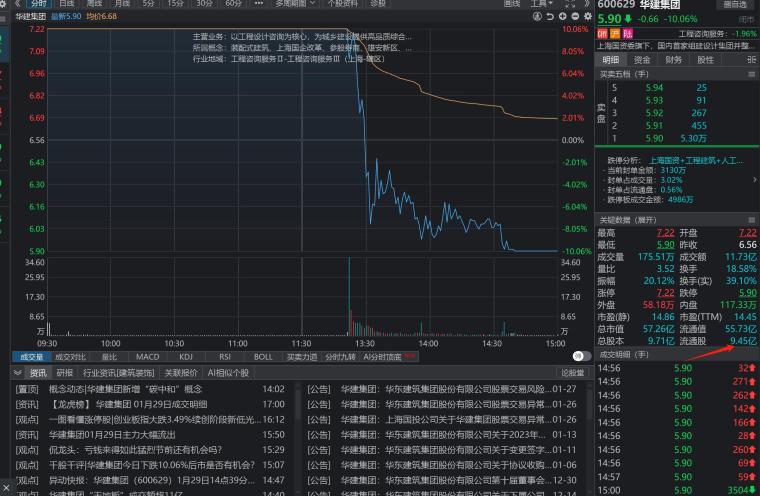Switch to the MACD indicator tab

148,356
